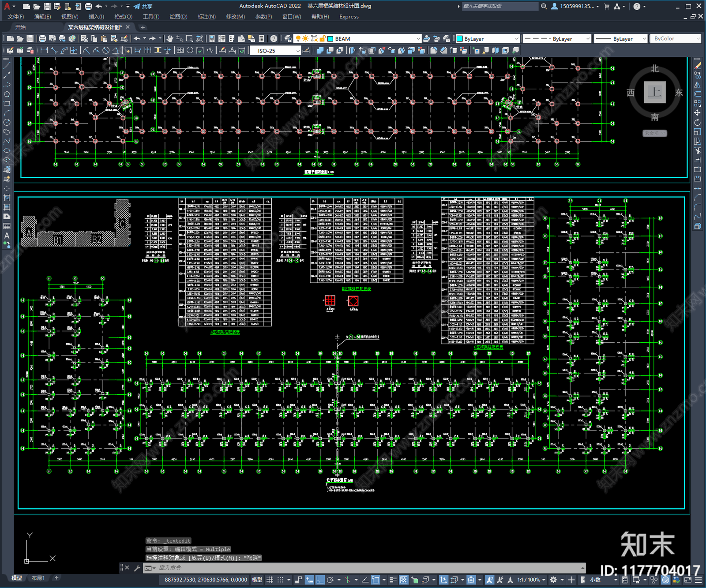706x588 pixels.
Task: Toggle snap mode dots in status bar
Action: click(x=280, y=580)
